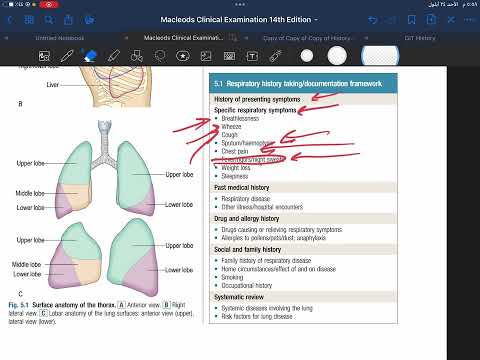Viewport: 480px width, 360px height.
Task: Tap the 'Drug and allergy history' heading
Action: 247,219
